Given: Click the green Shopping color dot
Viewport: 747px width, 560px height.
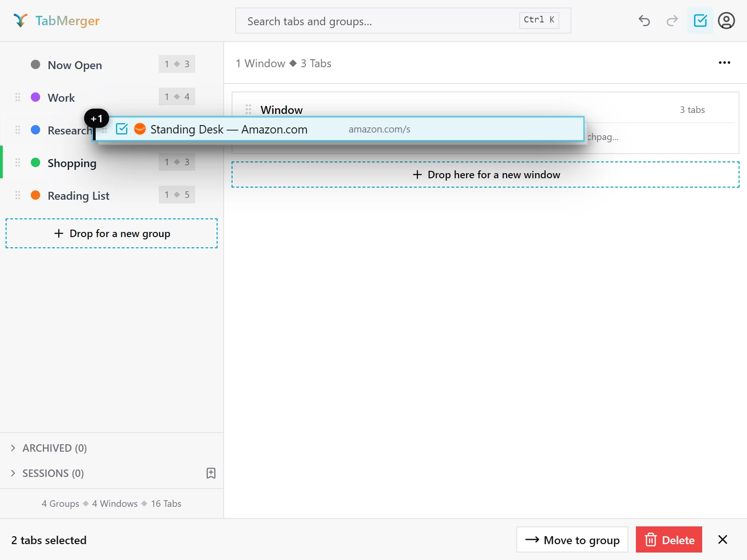Looking at the screenshot, I should click(x=35, y=162).
